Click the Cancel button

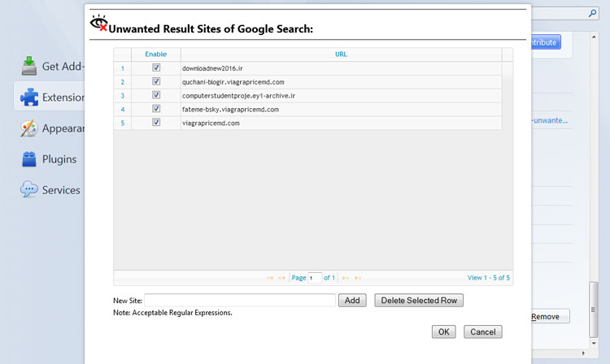483,331
